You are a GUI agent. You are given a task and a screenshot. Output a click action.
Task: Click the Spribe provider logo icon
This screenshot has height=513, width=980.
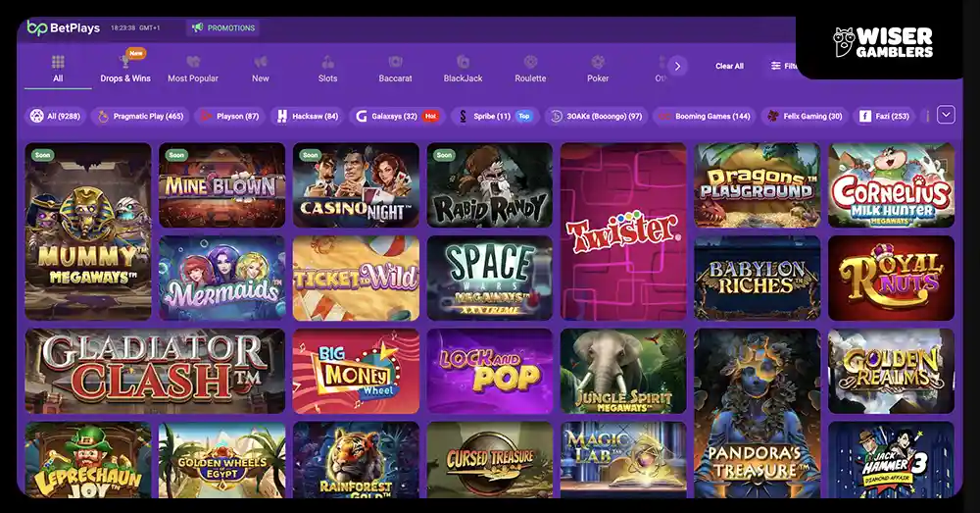(463, 116)
